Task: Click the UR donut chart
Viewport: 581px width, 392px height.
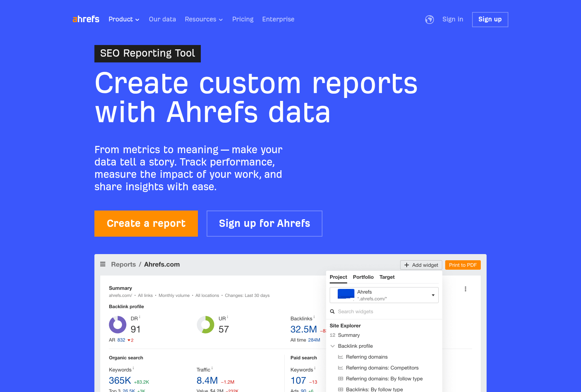Action: 206,324
